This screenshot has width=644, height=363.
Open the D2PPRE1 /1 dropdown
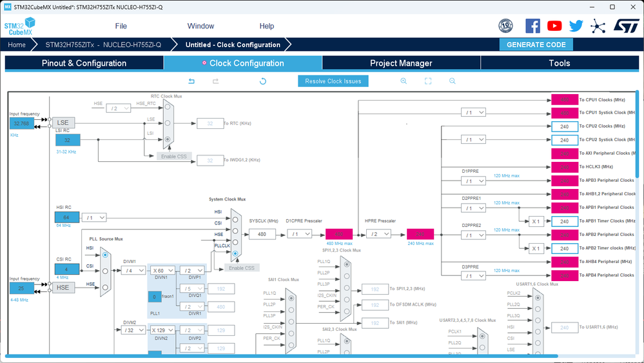click(x=474, y=208)
